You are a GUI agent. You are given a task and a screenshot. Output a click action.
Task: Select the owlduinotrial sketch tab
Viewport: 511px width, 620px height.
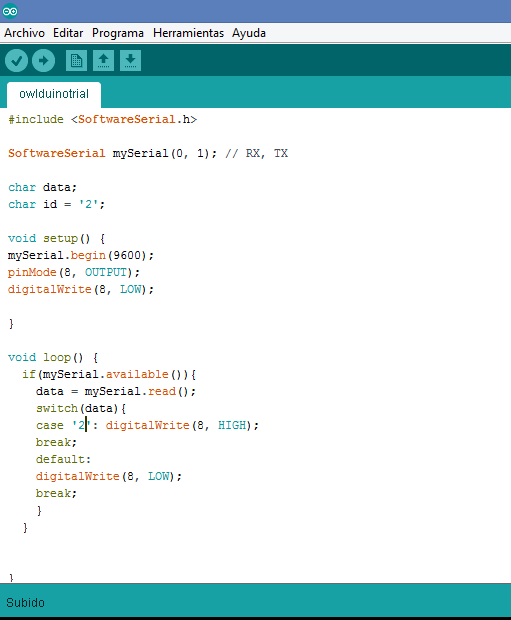[x=54, y=95]
